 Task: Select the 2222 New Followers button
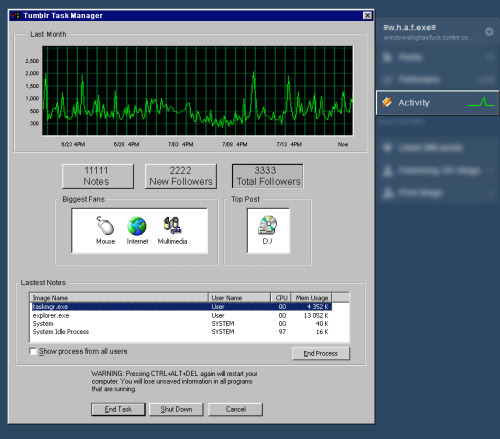pyautogui.click(x=181, y=176)
